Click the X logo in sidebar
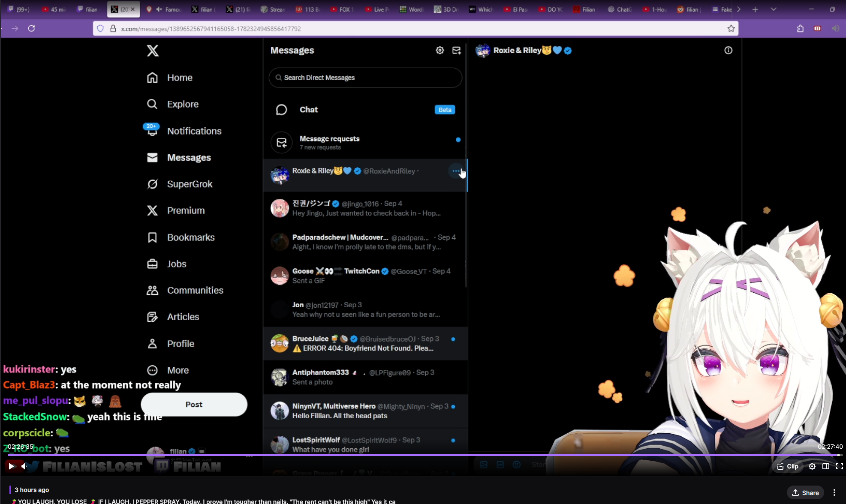The width and height of the screenshot is (846, 504). coord(152,51)
